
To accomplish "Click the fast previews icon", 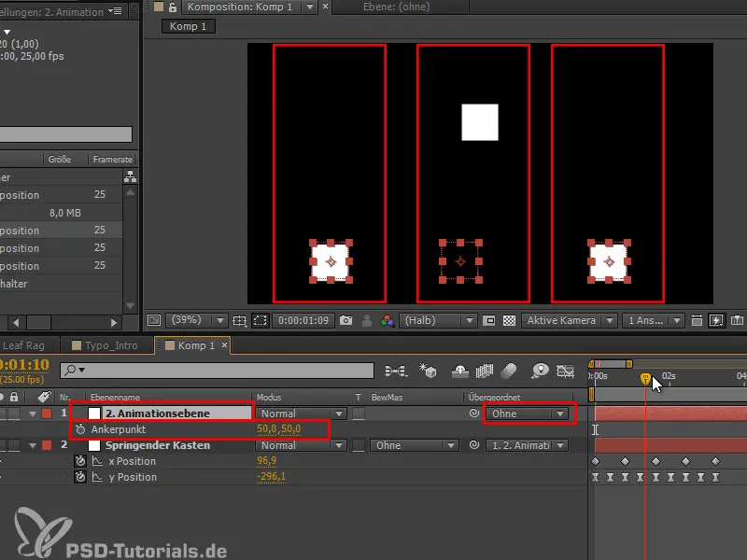I will (716, 320).
